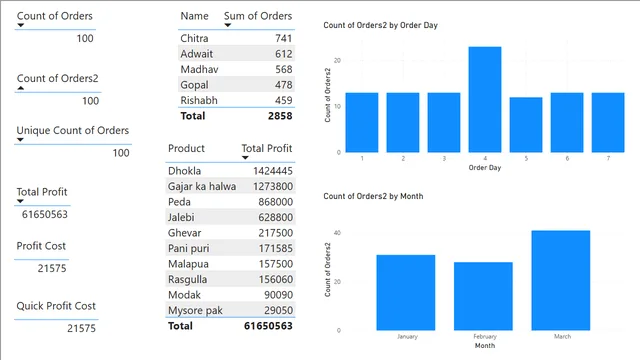The width and height of the screenshot is (640, 360).
Task: Click sort arrow under Unique Count of Orders
Action: (20, 140)
